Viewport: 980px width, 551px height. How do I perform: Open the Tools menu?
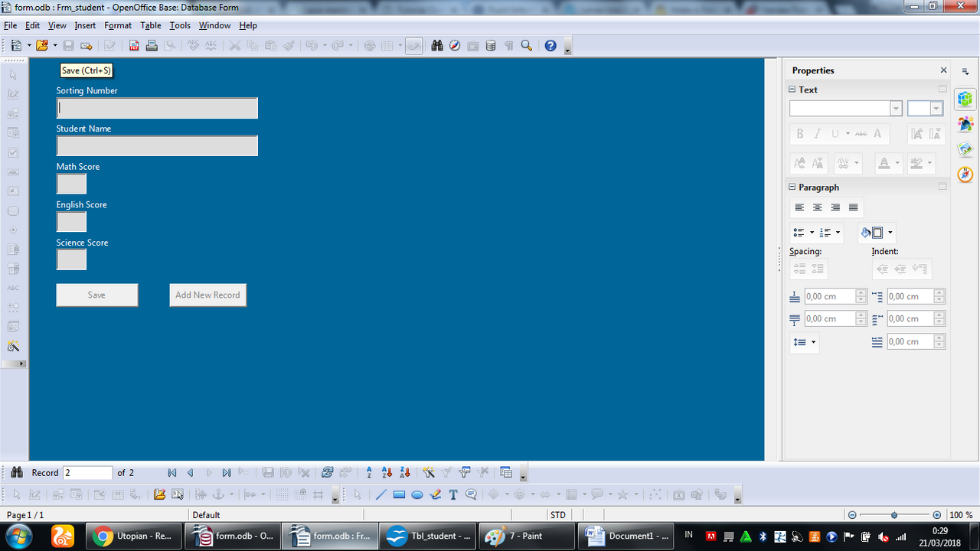pyautogui.click(x=179, y=25)
